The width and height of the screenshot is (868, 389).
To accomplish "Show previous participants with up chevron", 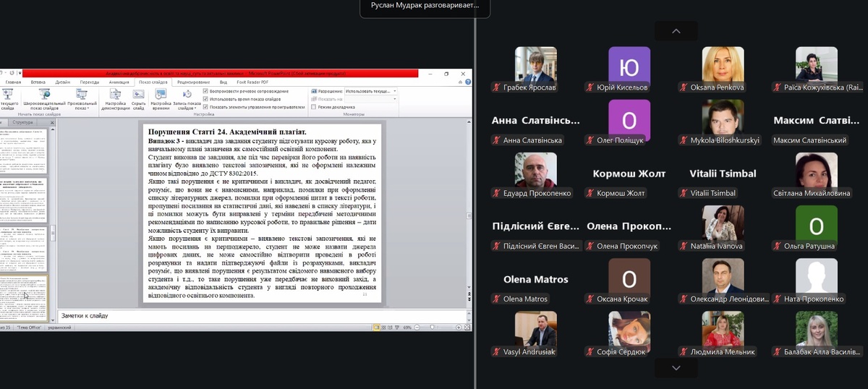I will pos(676,31).
